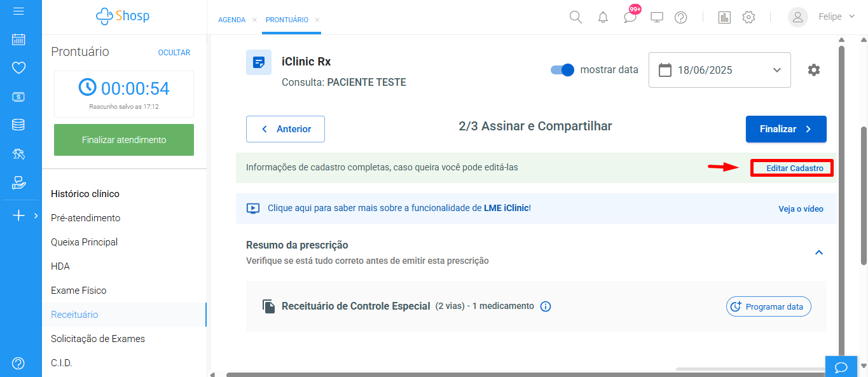This screenshot has height=377, width=868.
Task: Click the Finalizar atendimento button
Action: [124, 140]
